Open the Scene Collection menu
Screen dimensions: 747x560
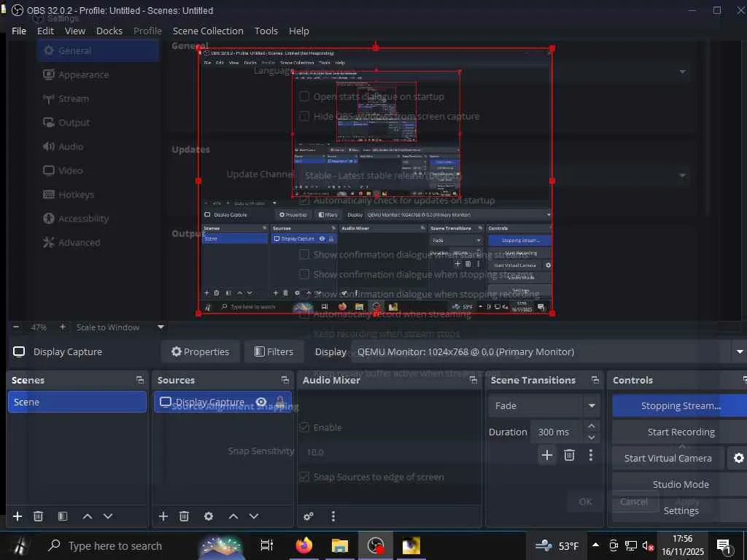tap(208, 31)
